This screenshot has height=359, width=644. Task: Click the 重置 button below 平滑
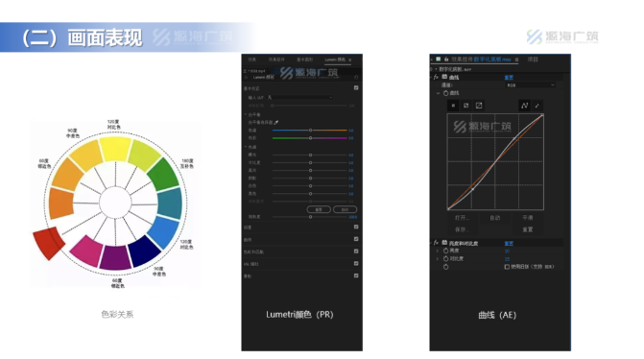[x=528, y=229]
